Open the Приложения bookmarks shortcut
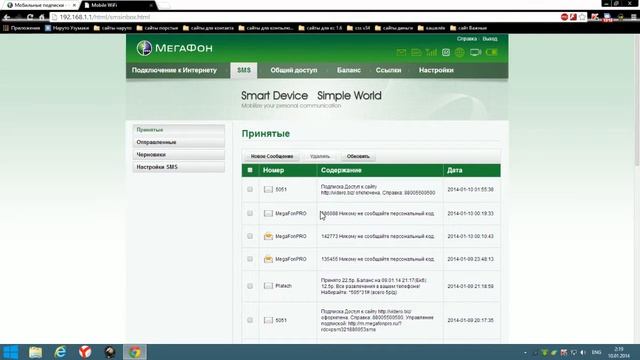 (x=22, y=28)
